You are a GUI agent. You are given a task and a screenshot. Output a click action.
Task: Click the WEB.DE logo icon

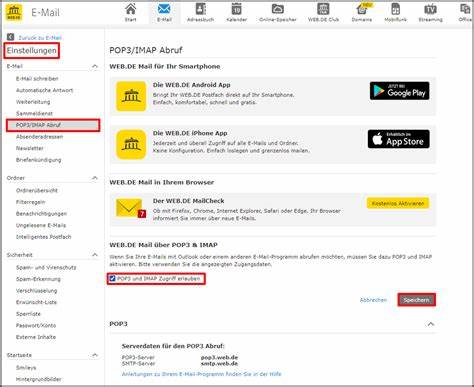coord(14,12)
